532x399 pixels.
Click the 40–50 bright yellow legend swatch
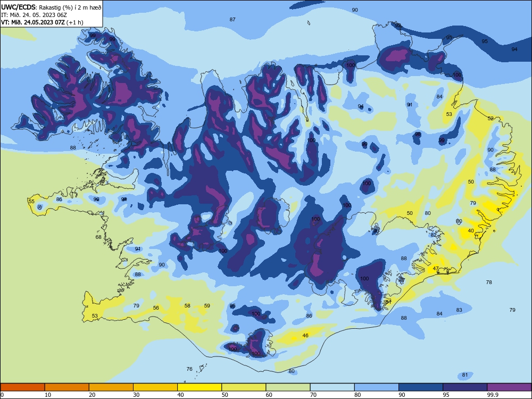point(199,387)
